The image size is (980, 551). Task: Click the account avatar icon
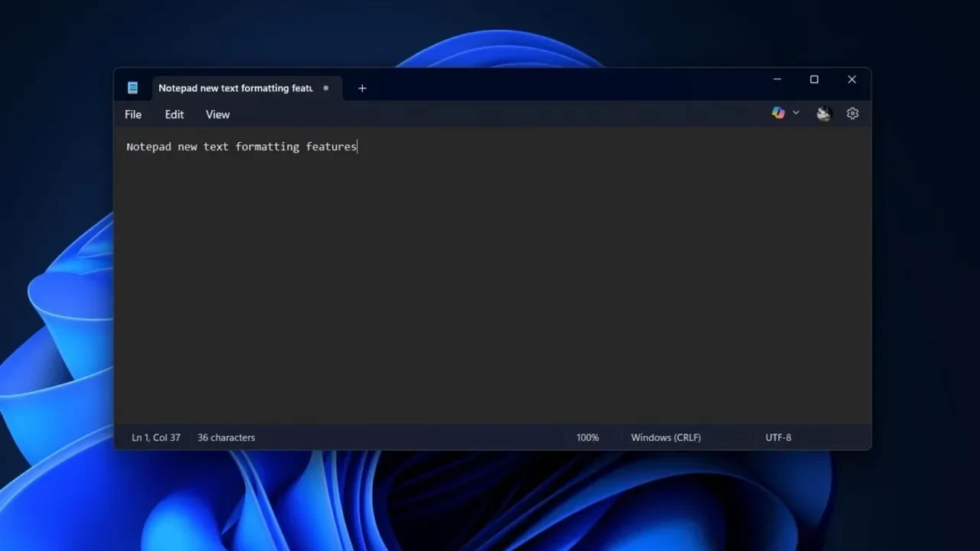tap(823, 113)
